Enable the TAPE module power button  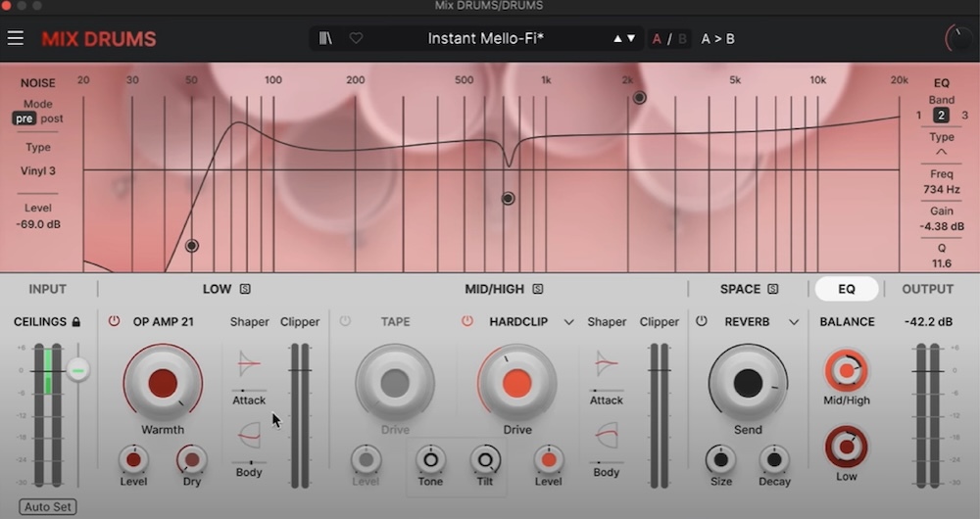tap(345, 321)
